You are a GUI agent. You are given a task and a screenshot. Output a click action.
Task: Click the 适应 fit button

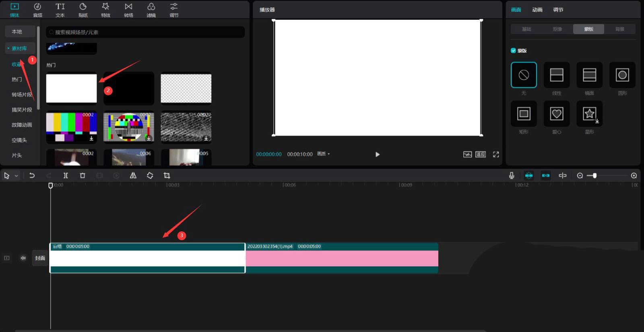tap(481, 155)
